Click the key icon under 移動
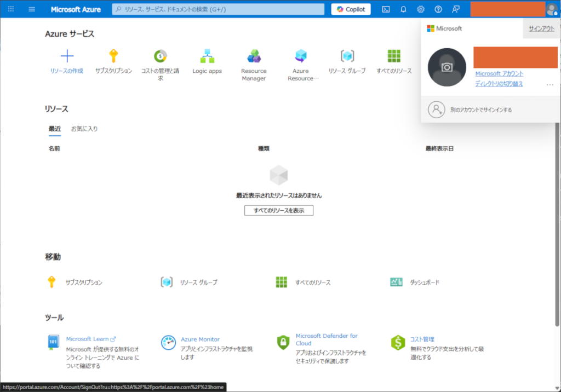 pyautogui.click(x=51, y=282)
